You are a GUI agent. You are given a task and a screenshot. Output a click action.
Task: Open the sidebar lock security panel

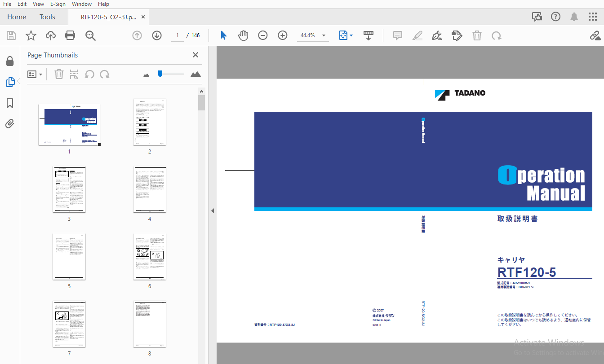point(10,61)
